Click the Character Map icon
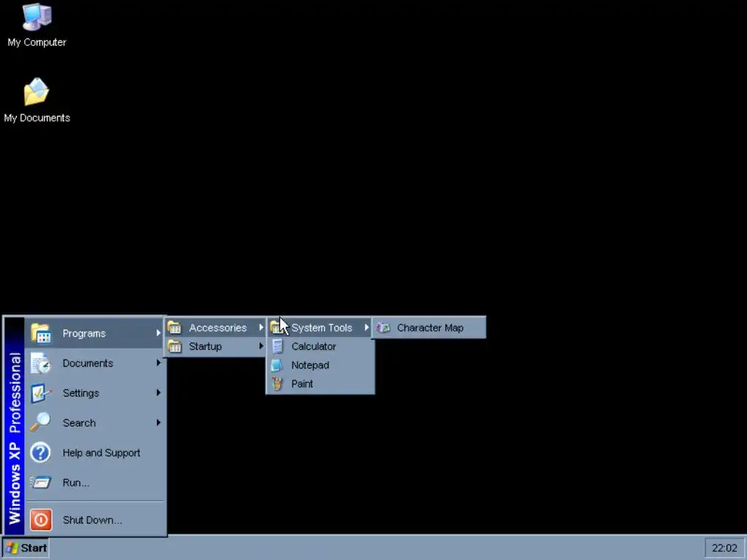This screenshot has width=747, height=560. pyautogui.click(x=383, y=327)
